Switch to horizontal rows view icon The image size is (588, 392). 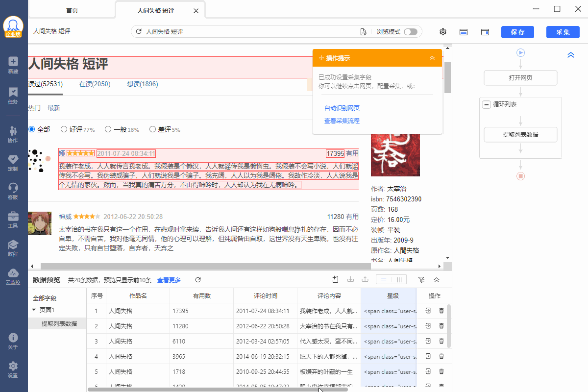pos(384,280)
